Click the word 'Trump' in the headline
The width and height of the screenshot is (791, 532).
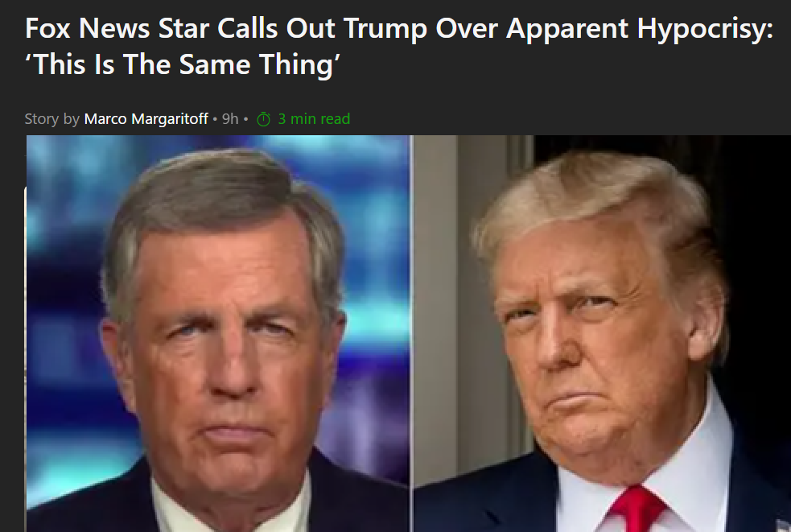tap(385, 31)
